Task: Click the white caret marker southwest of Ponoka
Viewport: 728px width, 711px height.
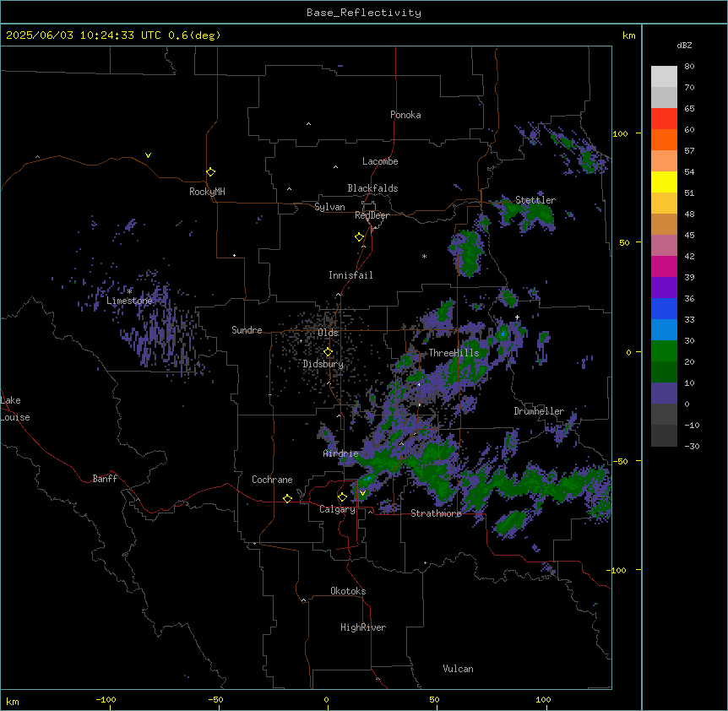Action: pyautogui.click(x=308, y=124)
